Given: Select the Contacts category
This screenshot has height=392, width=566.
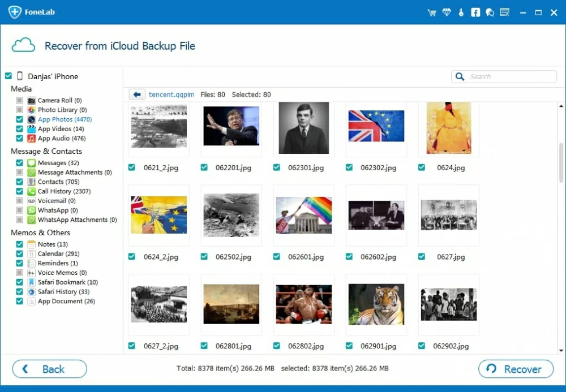Looking at the screenshot, I should click(x=58, y=182).
